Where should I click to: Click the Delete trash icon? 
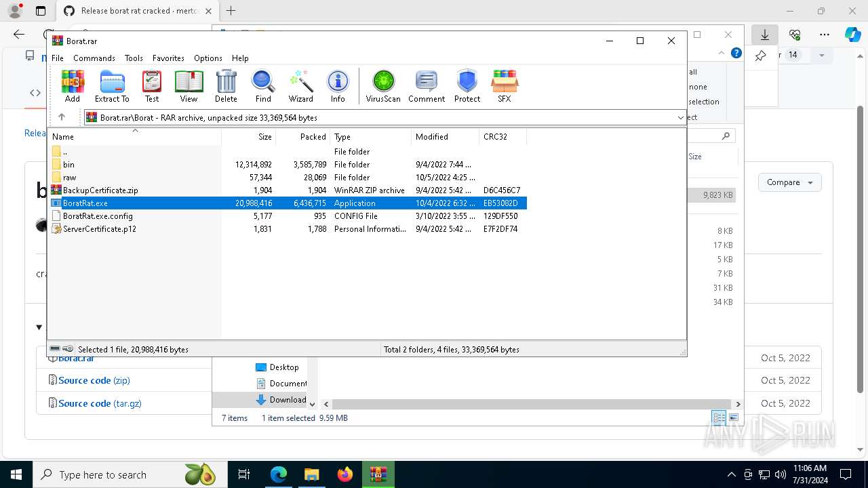226,86
